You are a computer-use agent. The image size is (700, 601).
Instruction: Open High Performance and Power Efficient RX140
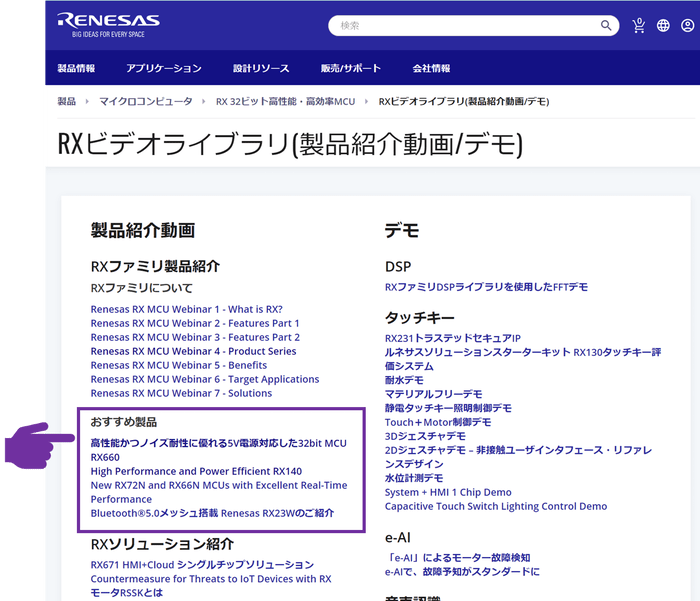(196, 472)
